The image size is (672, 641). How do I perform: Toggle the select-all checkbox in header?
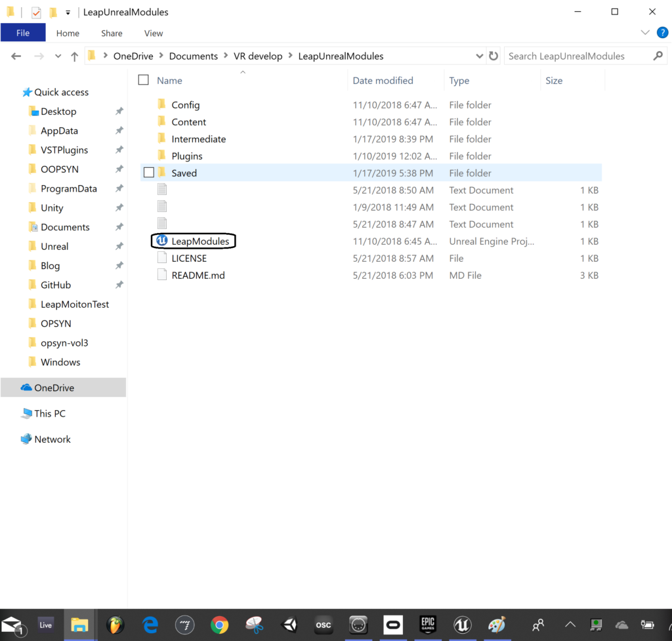coord(144,80)
